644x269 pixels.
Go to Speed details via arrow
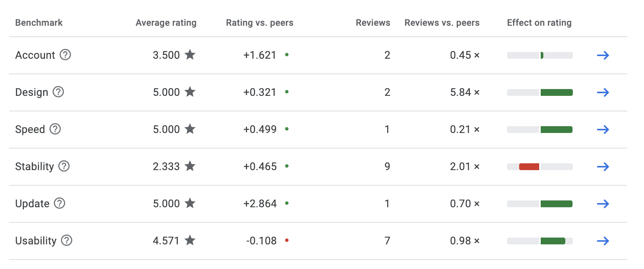coord(603,130)
